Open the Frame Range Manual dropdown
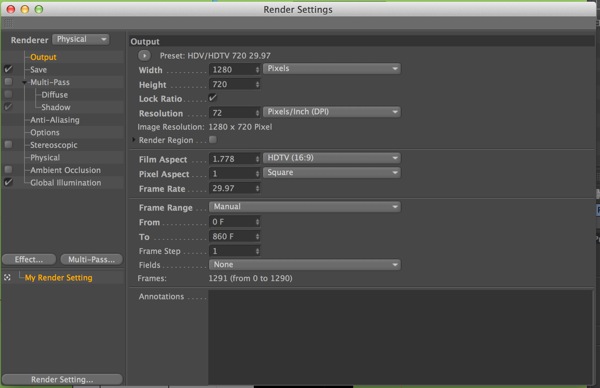This screenshot has width=600, height=388. pyautogui.click(x=305, y=207)
